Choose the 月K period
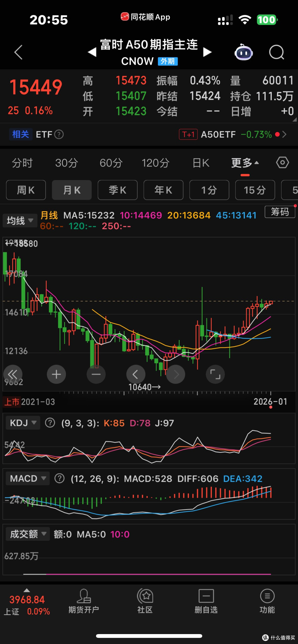Viewport: 298px width, 644px height. click(x=72, y=190)
